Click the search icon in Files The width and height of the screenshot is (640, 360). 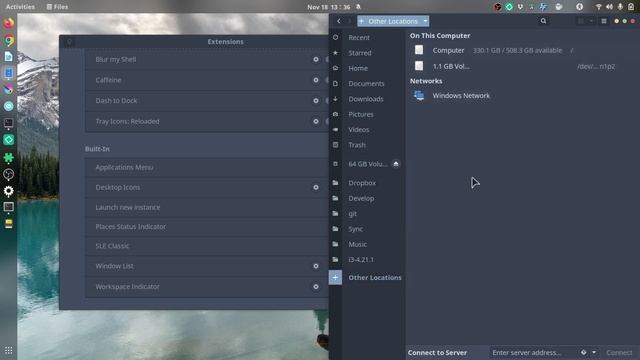(x=543, y=21)
